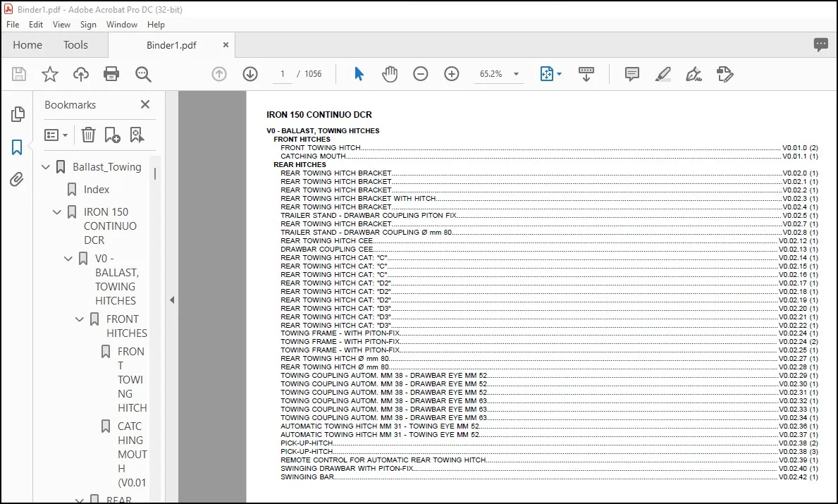Screen dimensions: 838x504
Task: Open the fit page options arrow
Action: 560,74
